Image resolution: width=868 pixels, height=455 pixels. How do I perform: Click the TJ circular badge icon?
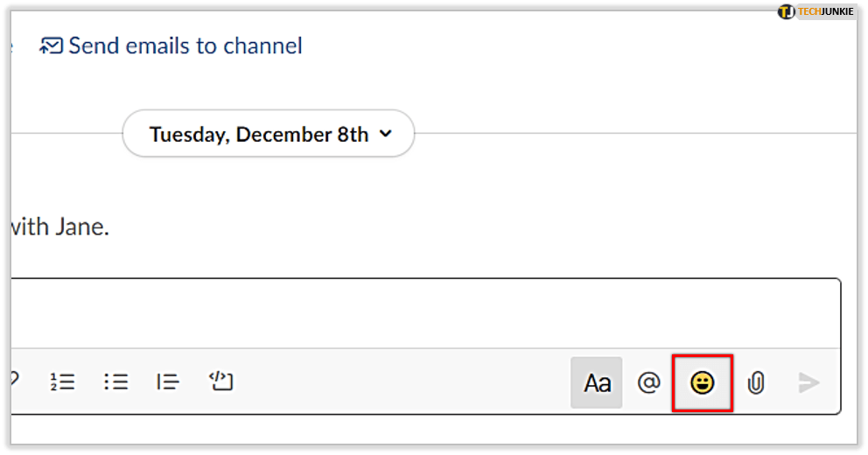786,11
